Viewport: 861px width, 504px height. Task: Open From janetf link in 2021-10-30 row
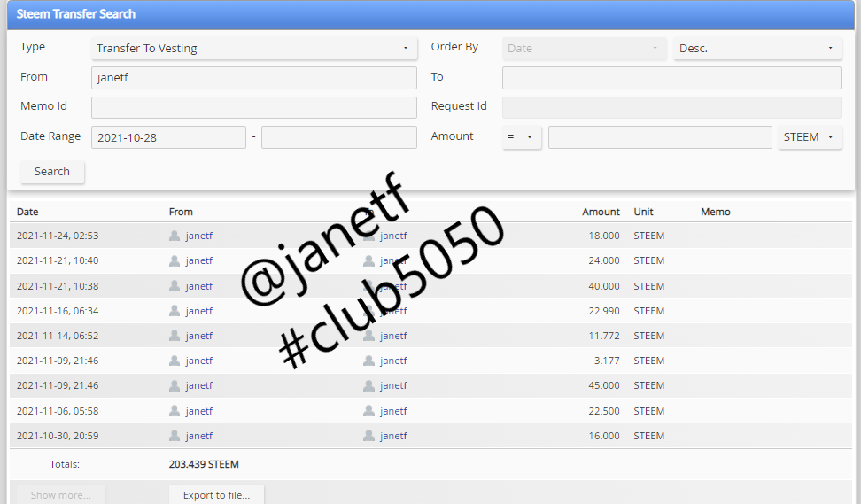point(198,436)
